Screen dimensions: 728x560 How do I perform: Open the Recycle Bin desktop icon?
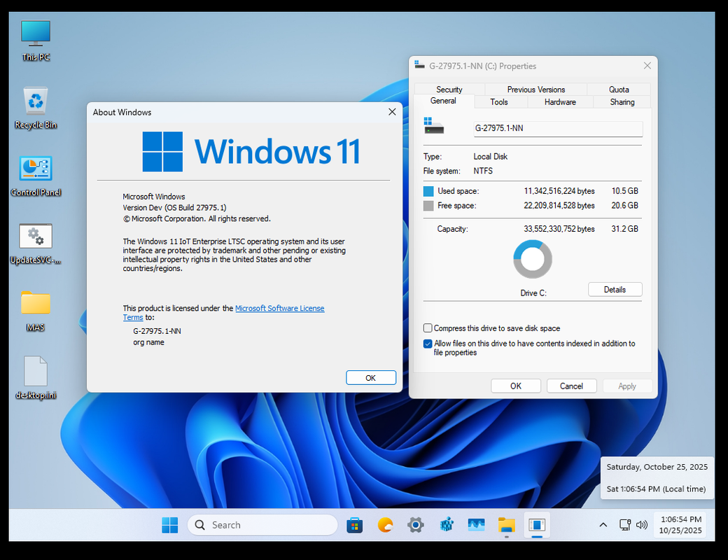pyautogui.click(x=36, y=108)
